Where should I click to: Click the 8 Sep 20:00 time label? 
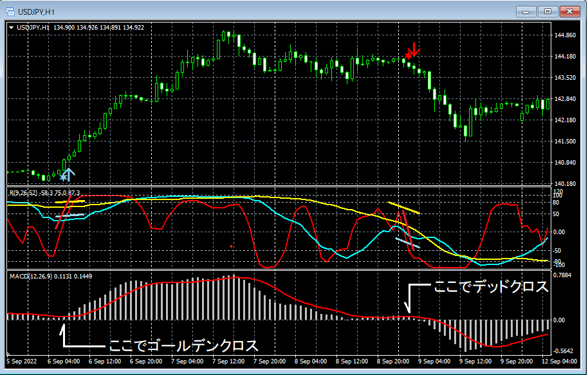click(393, 361)
